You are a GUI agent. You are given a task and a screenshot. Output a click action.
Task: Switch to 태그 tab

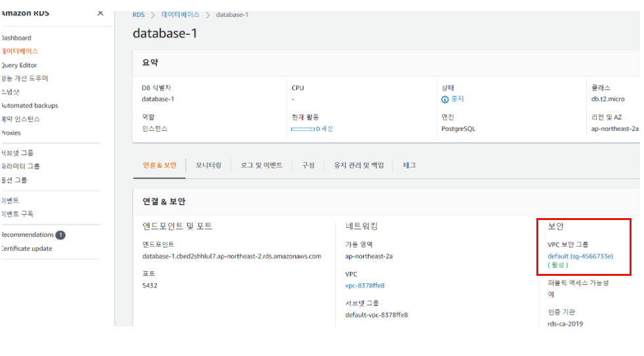point(409,166)
